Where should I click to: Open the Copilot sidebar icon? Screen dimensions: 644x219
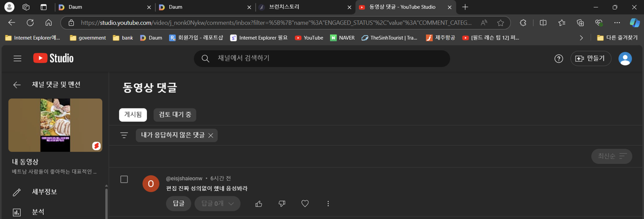tap(635, 23)
